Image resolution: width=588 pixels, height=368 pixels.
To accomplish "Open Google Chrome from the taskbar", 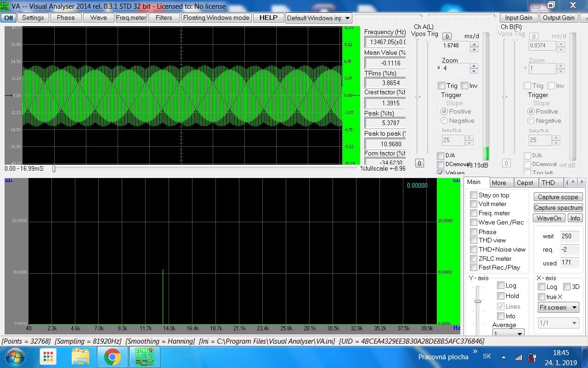I will (112, 356).
